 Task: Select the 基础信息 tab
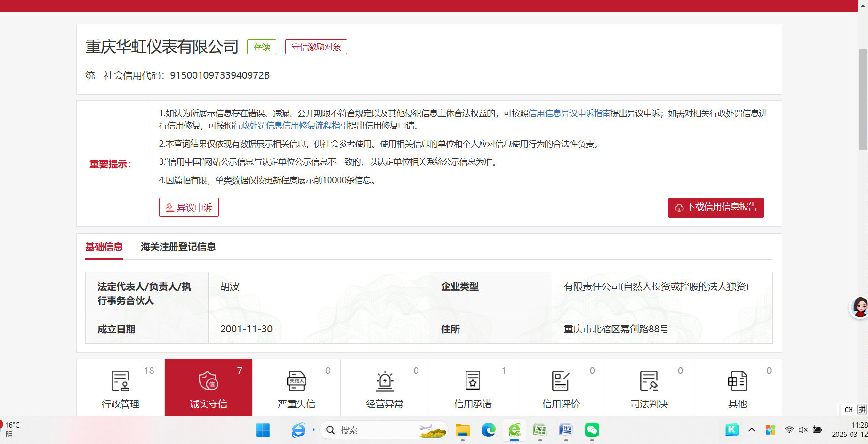pos(104,247)
